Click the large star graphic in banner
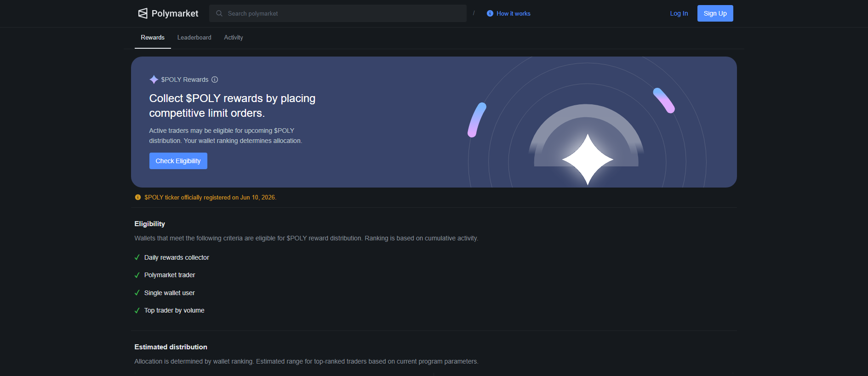Viewport: 868px width, 376px height. point(588,160)
